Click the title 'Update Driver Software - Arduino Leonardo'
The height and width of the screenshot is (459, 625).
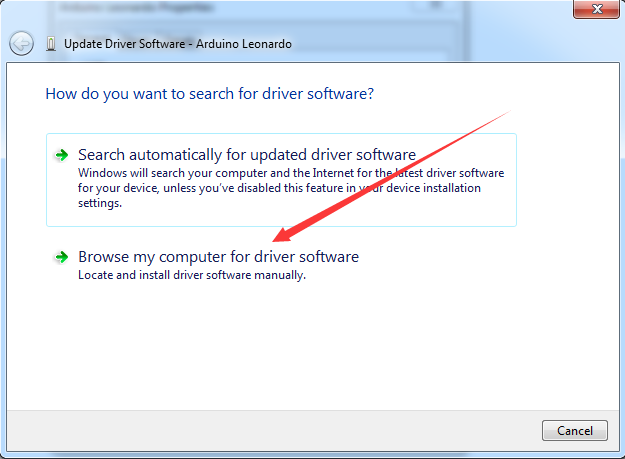(x=178, y=44)
